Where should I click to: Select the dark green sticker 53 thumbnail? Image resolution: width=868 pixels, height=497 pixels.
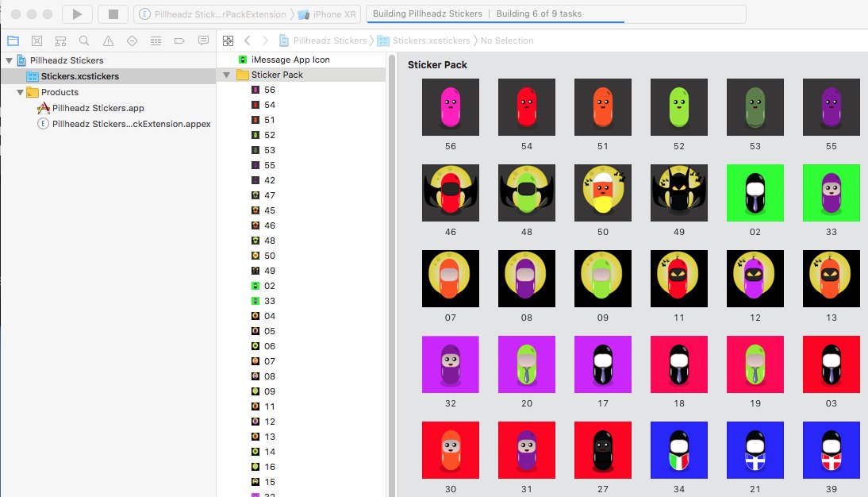click(x=755, y=107)
